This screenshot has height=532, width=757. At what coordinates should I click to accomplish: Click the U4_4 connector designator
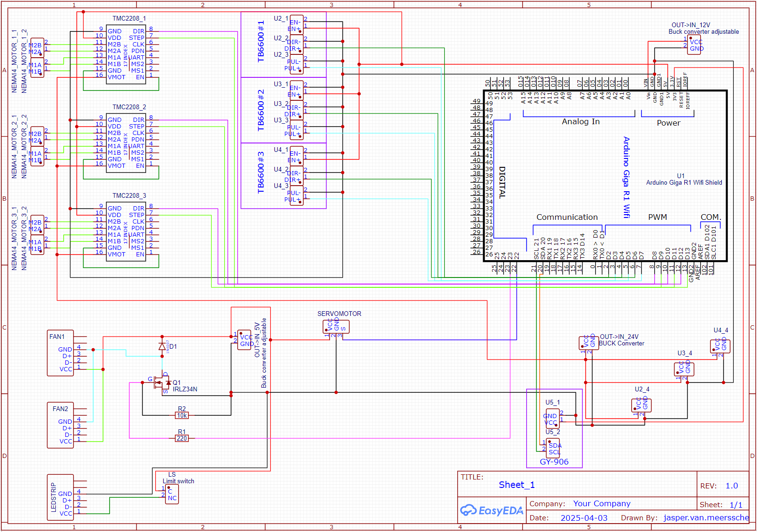[721, 330]
